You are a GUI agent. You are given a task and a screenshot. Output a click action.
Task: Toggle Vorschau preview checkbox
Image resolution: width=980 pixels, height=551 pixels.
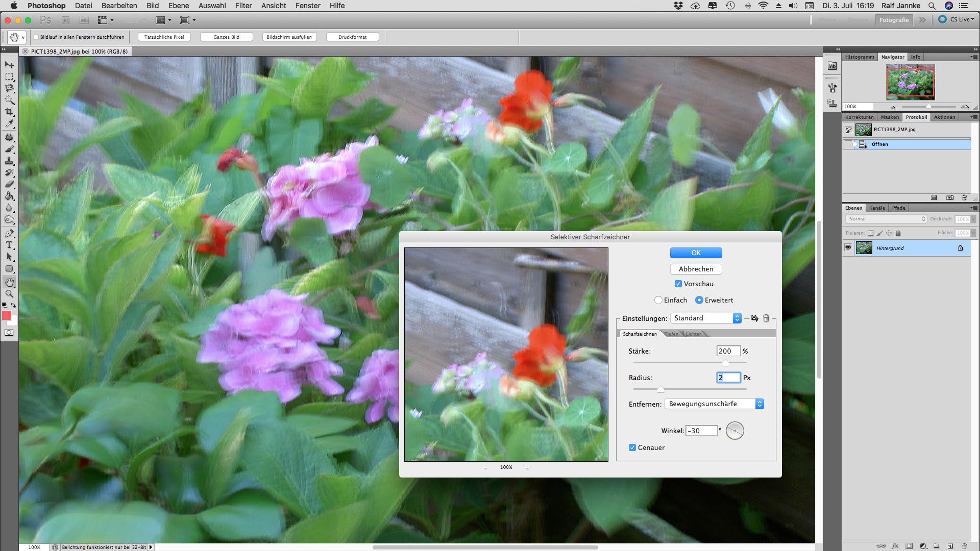[x=678, y=284]
